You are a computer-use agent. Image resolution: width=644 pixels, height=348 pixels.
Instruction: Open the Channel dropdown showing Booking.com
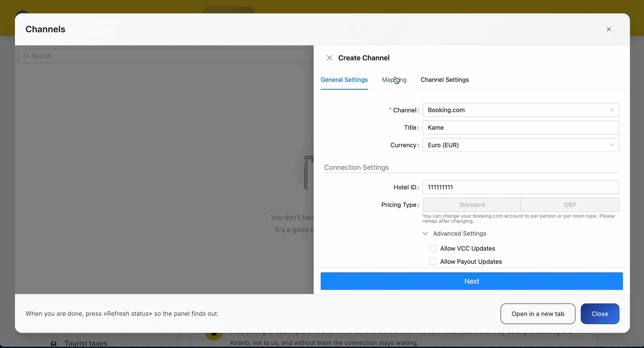click(521, 110)
